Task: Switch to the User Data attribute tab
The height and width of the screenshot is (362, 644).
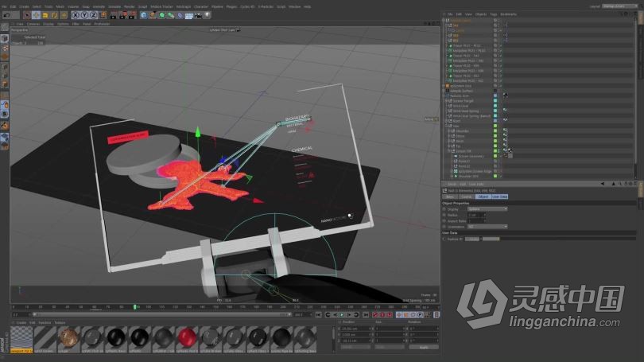Action: click(x=499, y=197)
